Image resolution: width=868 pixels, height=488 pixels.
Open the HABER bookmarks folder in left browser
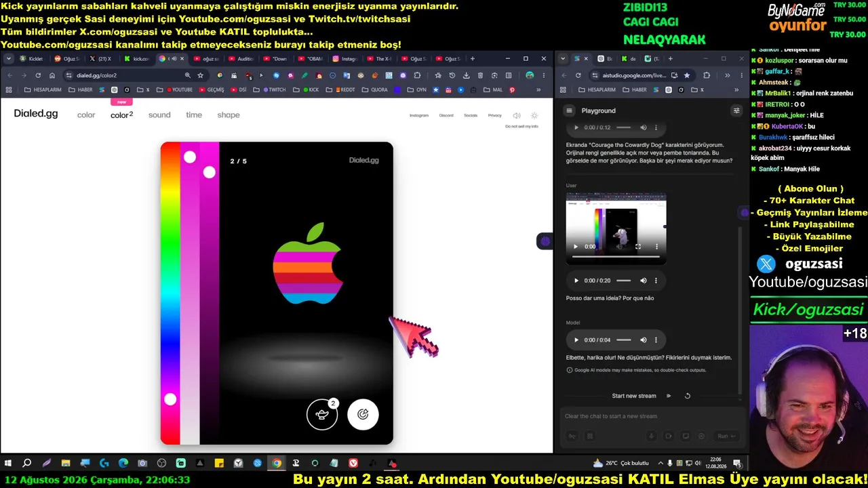click(80, 89)
